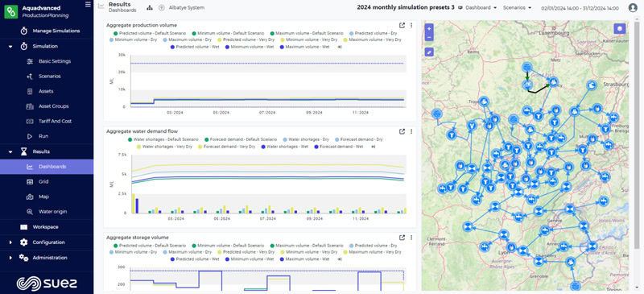The width and height of the screenshot is (644, 294).
Task: Click the Workspace icon in sidebar
Action: (24, 227)
